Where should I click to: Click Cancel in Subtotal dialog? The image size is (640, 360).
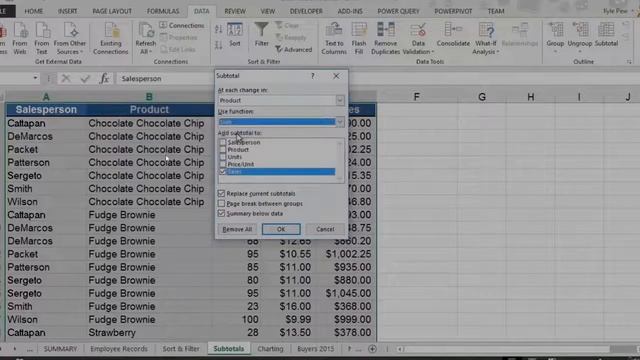tap(325, 229)
